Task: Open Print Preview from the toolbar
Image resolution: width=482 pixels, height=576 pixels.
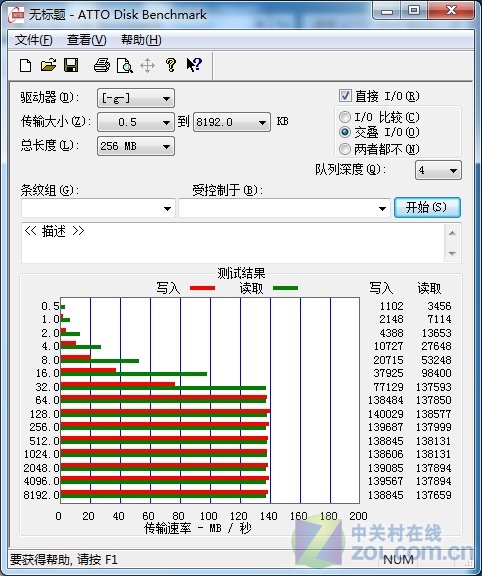Action: [x=125, y=66]
